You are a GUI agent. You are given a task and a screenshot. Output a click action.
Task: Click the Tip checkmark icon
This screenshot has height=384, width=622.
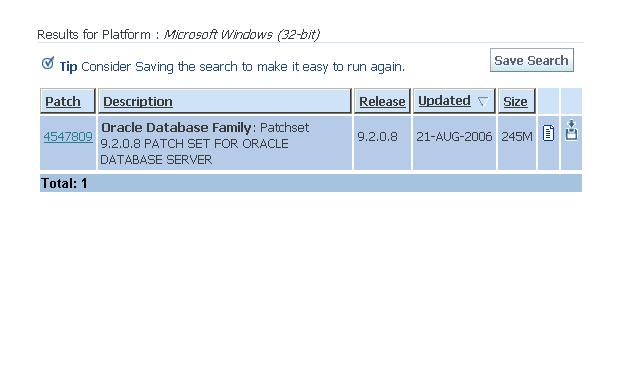point(48,63)
